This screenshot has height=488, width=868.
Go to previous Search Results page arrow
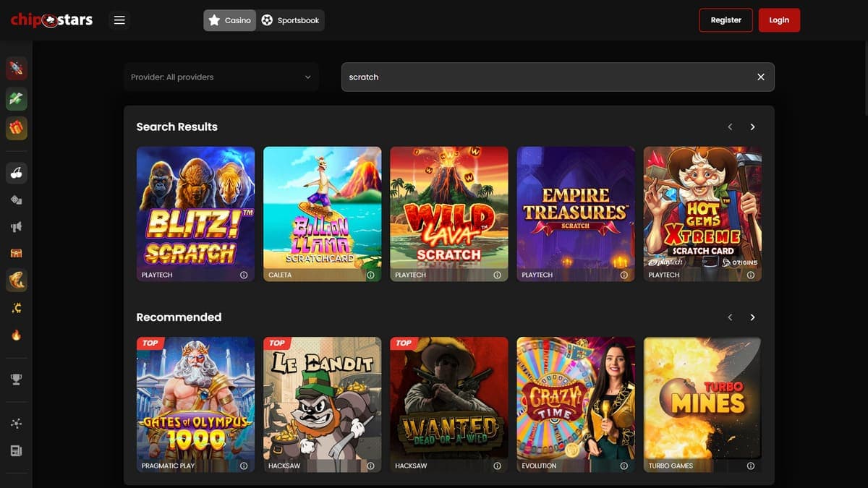click(x=730, y=127)
